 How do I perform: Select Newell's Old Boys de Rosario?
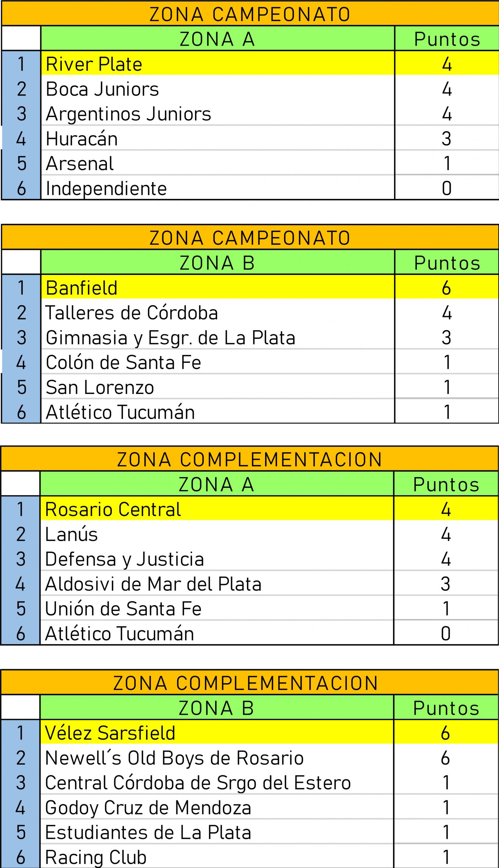point(174,758)
